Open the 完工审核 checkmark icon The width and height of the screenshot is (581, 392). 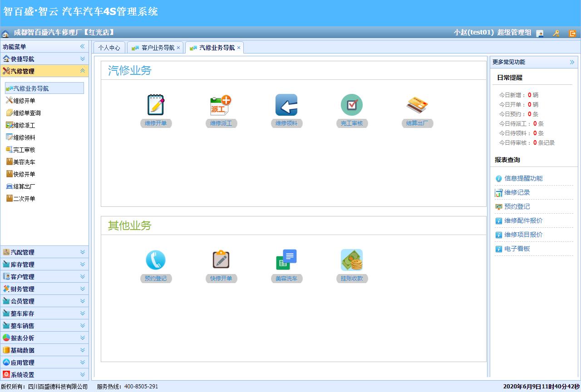352,105
